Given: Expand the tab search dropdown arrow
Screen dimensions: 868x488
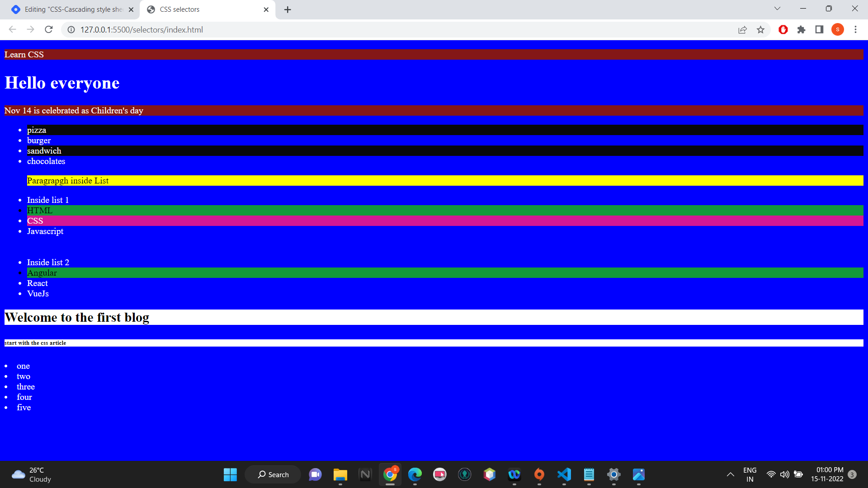Looking at the screenshot, I should click(x=777, y=9).
